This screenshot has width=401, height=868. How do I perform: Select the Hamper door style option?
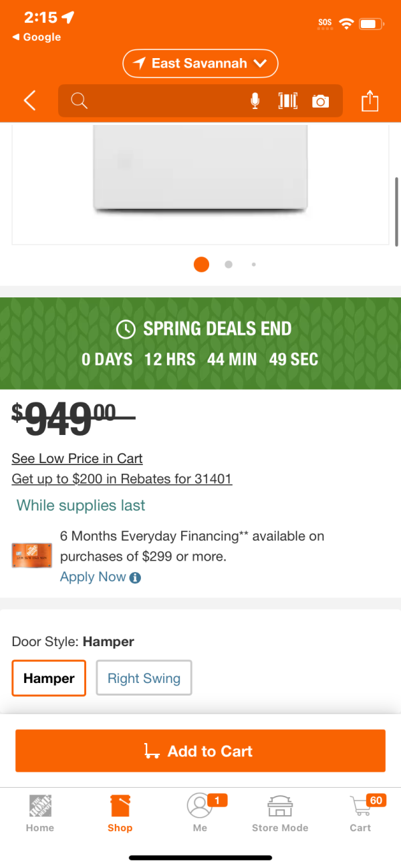click(x=49, y=678)
